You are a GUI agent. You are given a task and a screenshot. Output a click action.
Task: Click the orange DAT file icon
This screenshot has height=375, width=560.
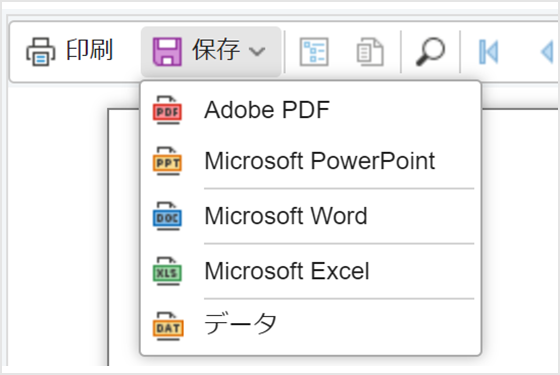pyautogui.click(x=168, y=326)
